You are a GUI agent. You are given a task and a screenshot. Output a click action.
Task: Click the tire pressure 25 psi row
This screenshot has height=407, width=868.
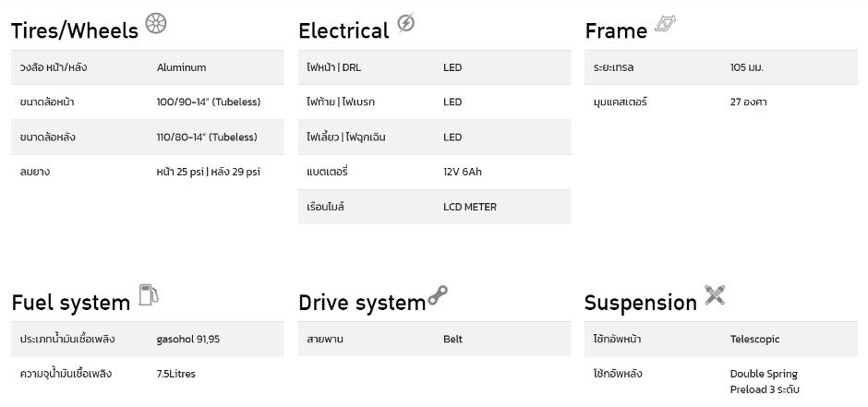147,172
